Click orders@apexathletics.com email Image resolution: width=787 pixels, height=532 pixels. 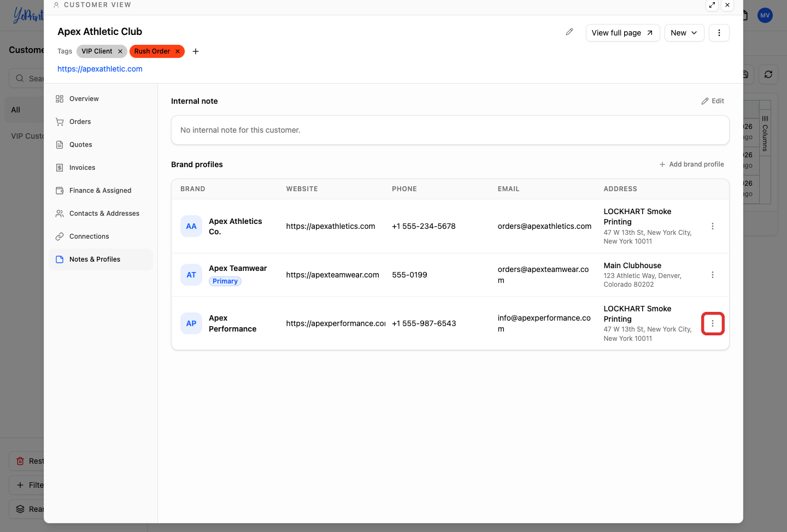pos(544,226)
